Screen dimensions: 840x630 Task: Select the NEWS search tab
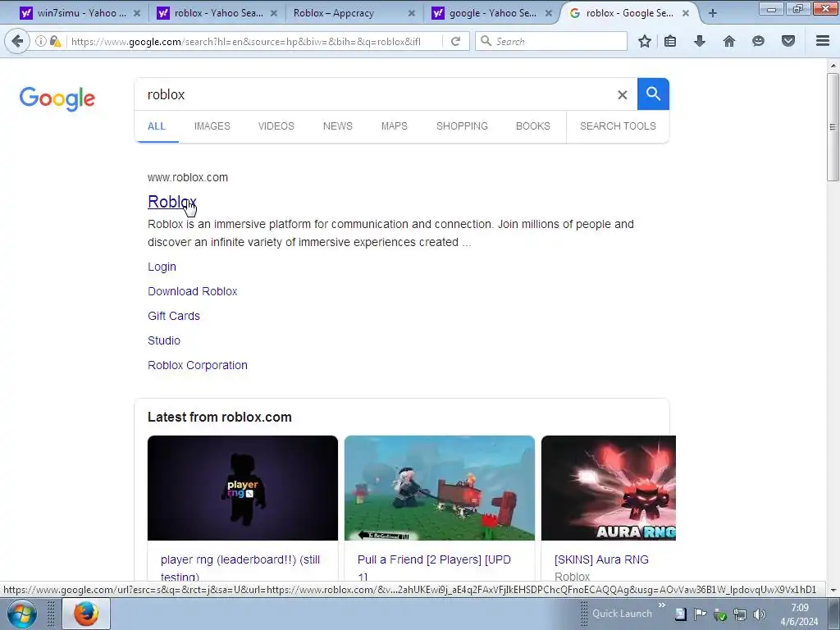point(337,126)
